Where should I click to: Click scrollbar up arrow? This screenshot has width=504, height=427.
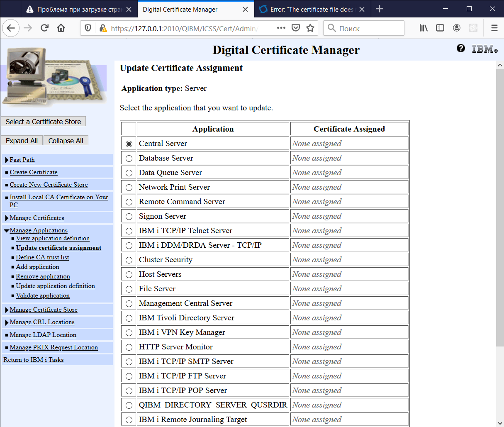pos(500,65)
